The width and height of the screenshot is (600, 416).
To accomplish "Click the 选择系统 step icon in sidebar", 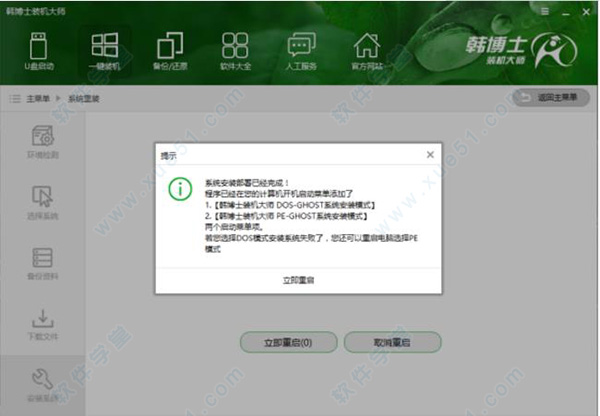I will (x=42, y=196).
